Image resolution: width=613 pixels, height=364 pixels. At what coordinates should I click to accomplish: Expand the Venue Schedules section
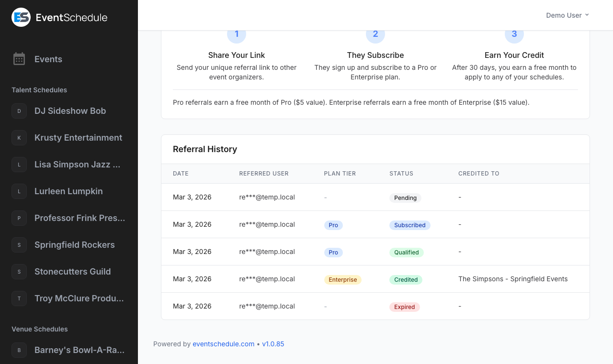(x=40, y=329)
